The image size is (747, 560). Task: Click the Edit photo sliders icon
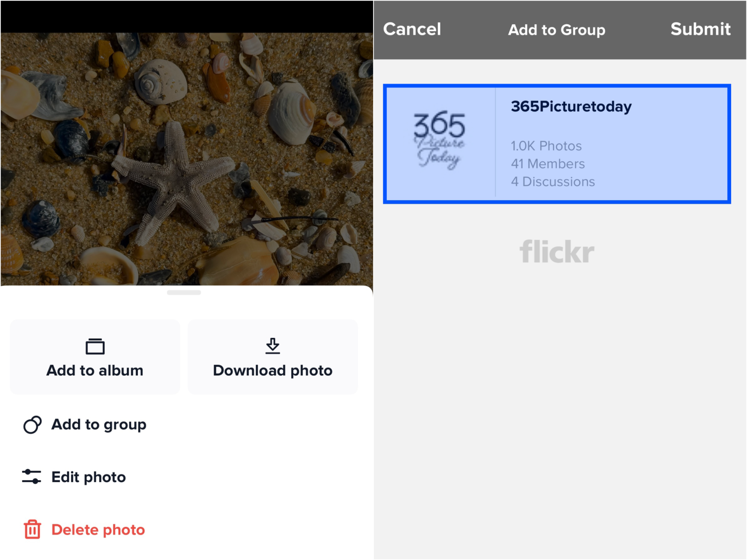(32, 477)
